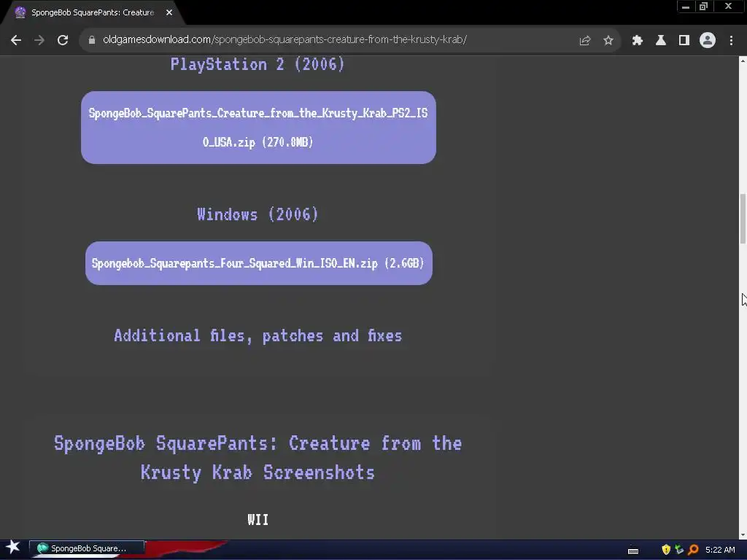747x560 pixels.
Task: Click the forward navigation arrow
Action: click(x=39, y=40)
